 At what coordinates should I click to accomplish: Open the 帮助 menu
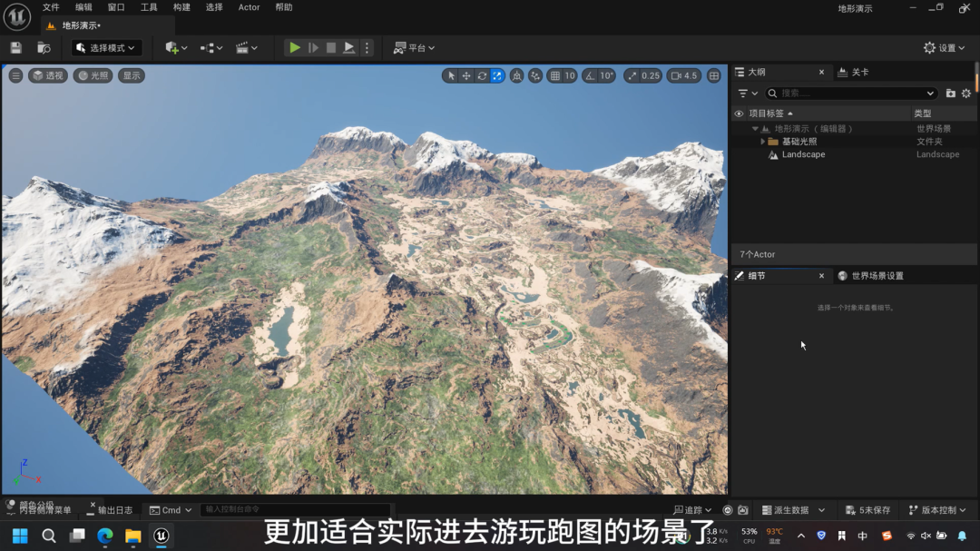tap(284, 7)
